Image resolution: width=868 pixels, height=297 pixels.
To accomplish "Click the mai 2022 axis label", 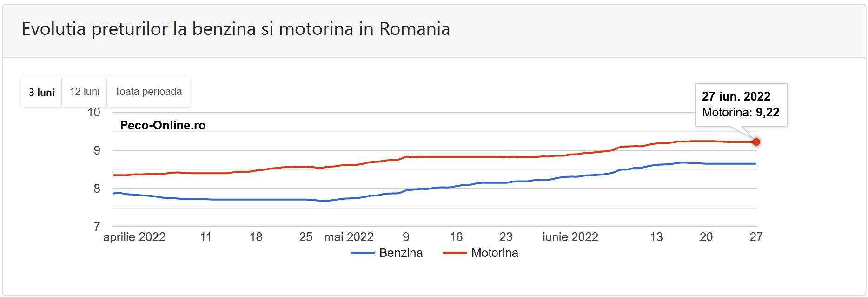I will pos(349,237).
